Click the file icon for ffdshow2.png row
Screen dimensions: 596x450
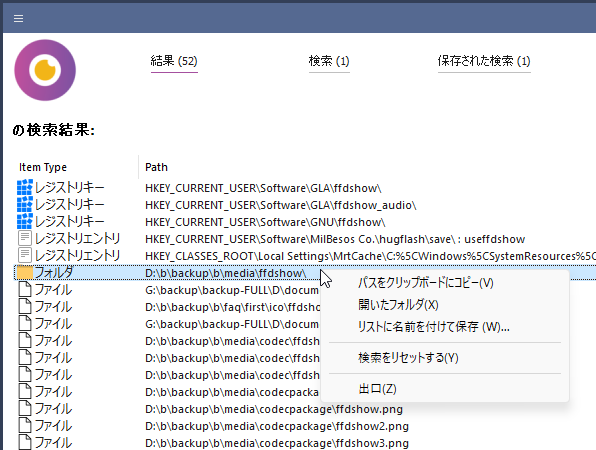point(25,426)
